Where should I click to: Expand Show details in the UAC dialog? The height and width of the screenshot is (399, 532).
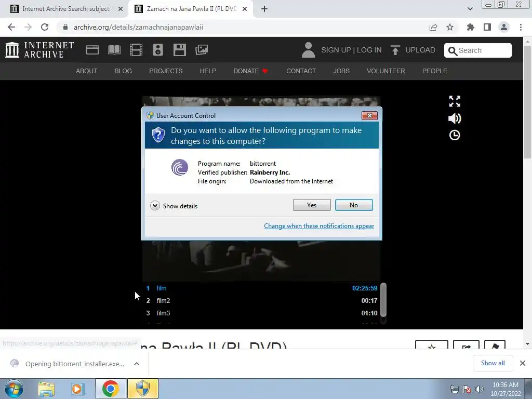[174, 206]
